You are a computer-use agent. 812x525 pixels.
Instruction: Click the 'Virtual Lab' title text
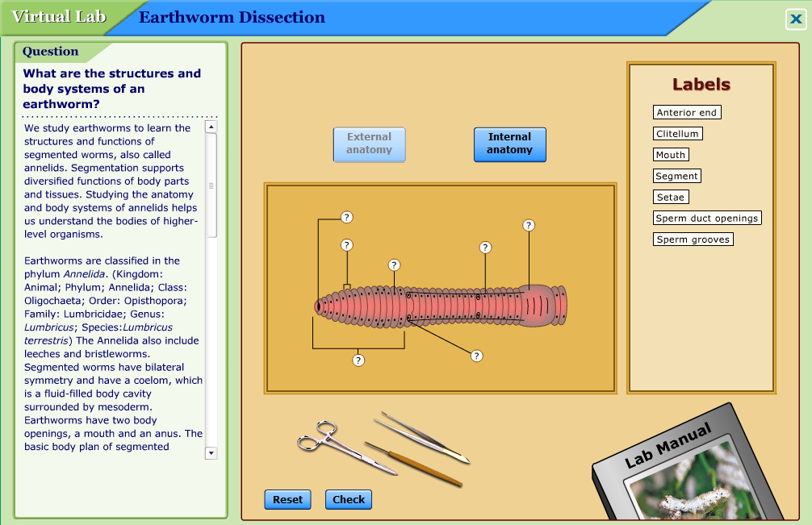(x=58, y=17)
